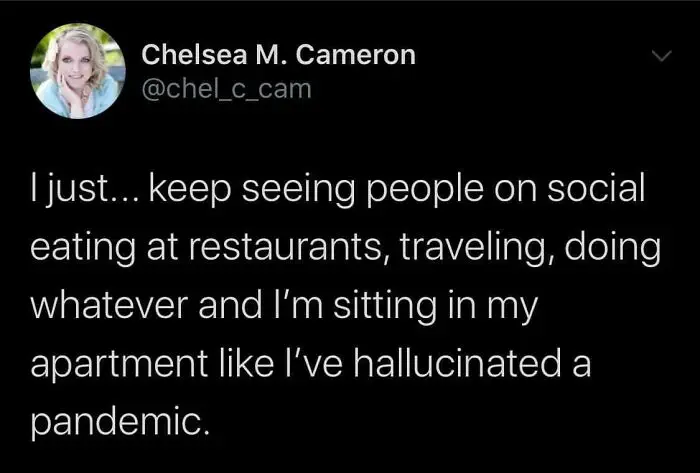Expand the tweet options chevron
This screenshot has width=700, height=473.
pyautogui.click(x=661, y=55)
